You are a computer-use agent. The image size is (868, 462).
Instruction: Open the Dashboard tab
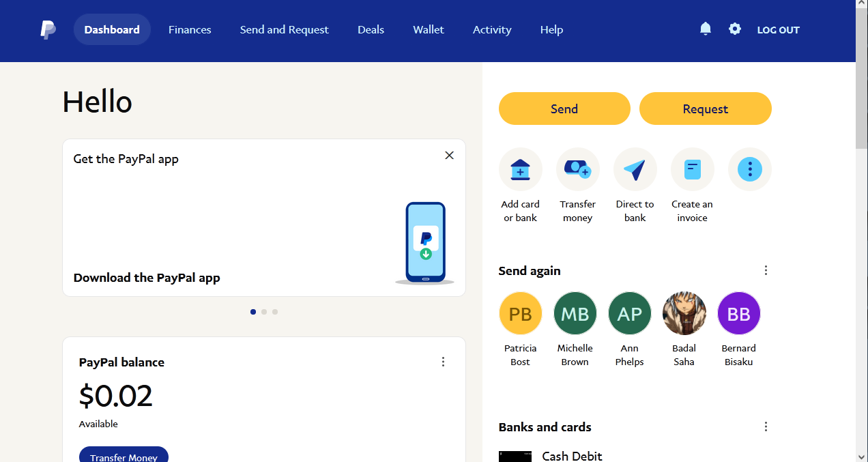pyautogui.click(x=112, y=29)
